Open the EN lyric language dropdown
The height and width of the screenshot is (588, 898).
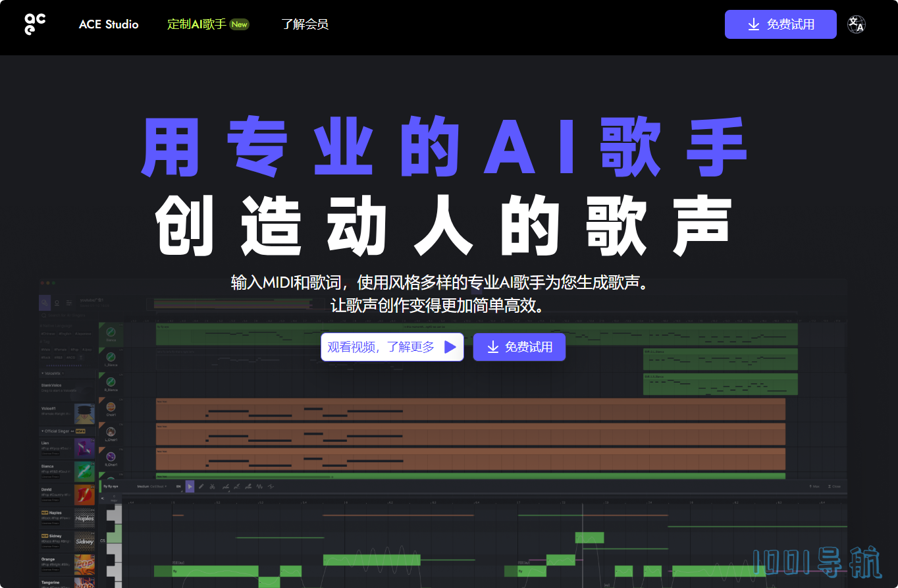coord(178,486)
